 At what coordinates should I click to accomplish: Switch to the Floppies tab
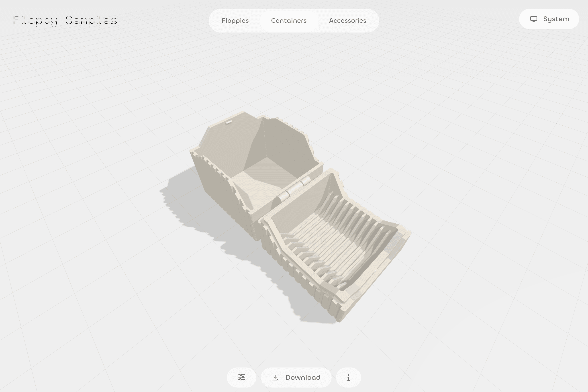pos(235,20)
